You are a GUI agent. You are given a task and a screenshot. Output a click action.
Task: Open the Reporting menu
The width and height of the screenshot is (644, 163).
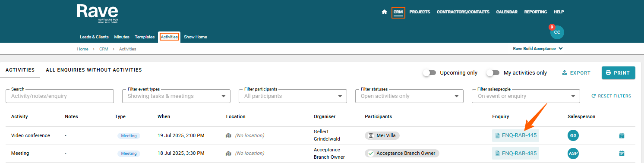tap(535, 12)
